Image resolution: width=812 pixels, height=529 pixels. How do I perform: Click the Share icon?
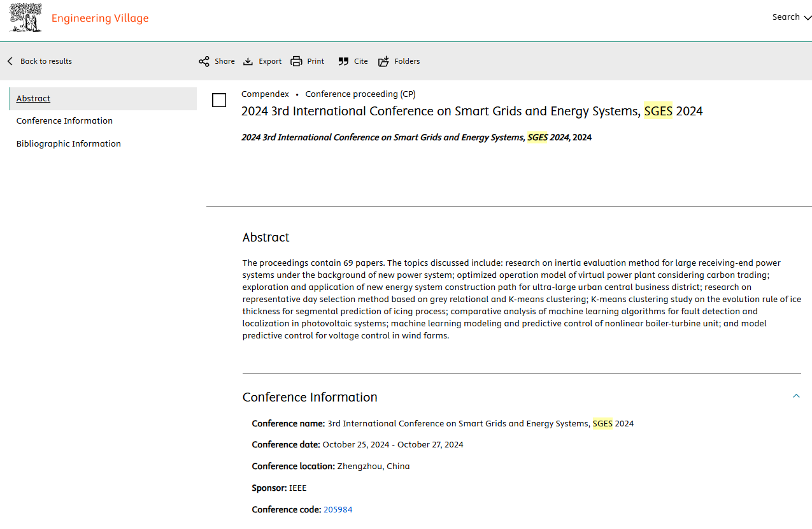point(204,61)
